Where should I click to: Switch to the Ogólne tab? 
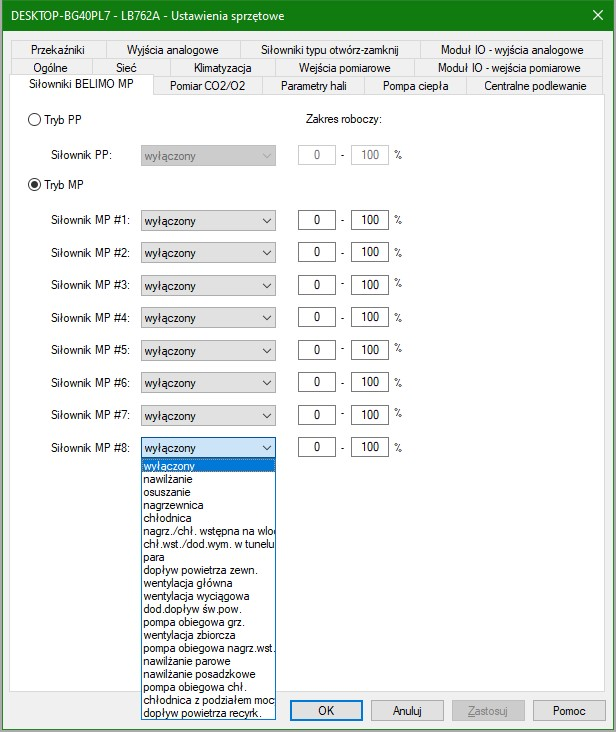pyautogui.click(x=50, y=68)
